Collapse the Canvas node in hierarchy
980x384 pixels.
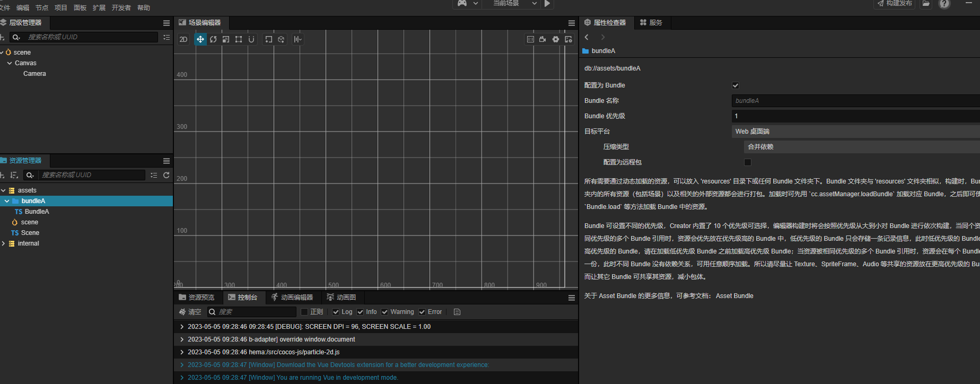click(10, 63)
